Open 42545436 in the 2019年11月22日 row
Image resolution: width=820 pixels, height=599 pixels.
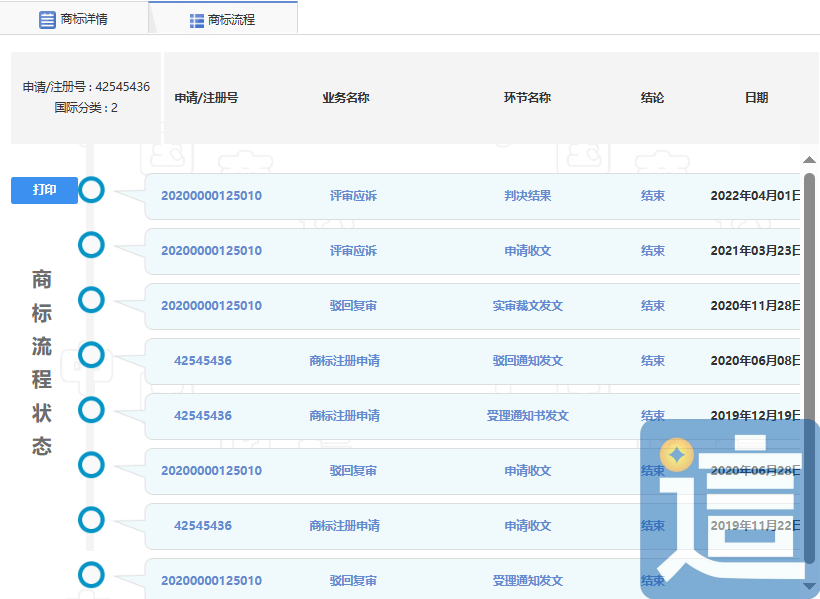pos(203,525)
